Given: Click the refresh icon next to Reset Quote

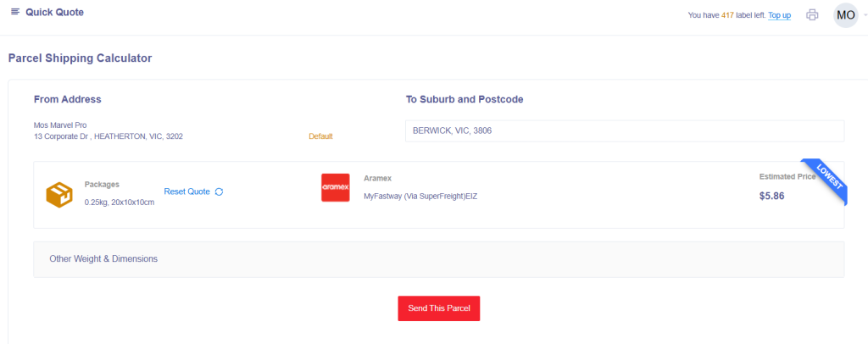Looking at the screenshot, I should click(219, 191).
